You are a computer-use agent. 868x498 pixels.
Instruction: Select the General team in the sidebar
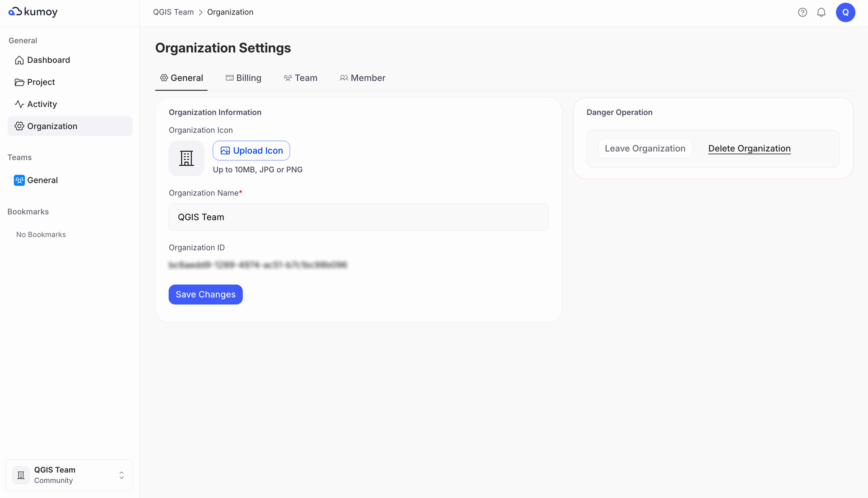pyautogui.click(x=42, y=180)
